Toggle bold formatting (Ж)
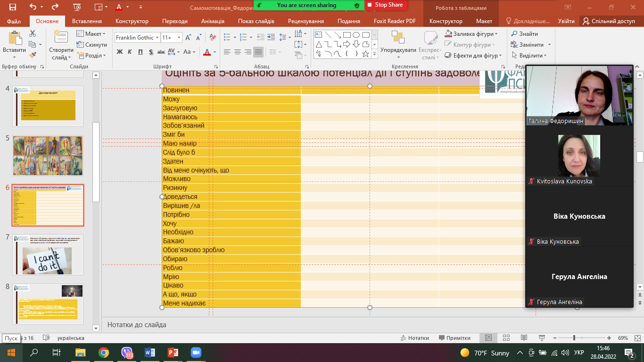The width and height of the screenshot is (644, 362). tap(120, 52)
